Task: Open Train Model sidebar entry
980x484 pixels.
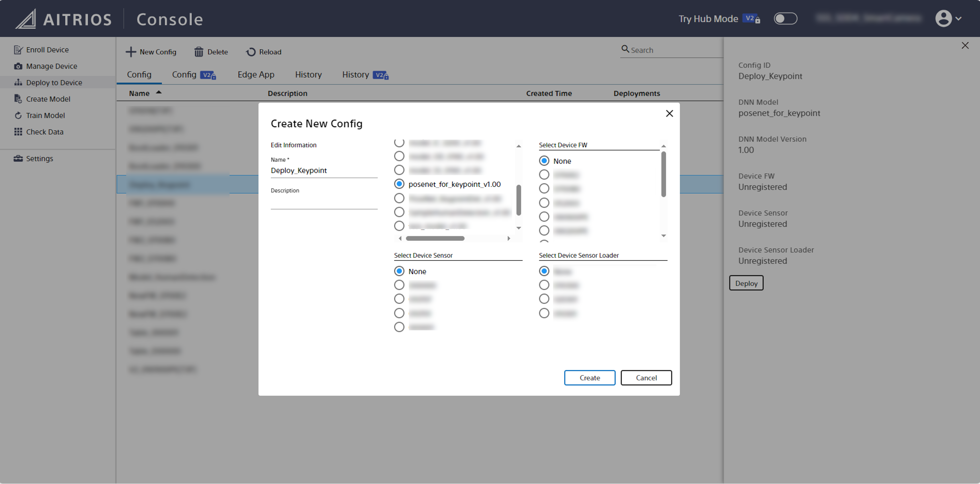Action: point(45,115)
